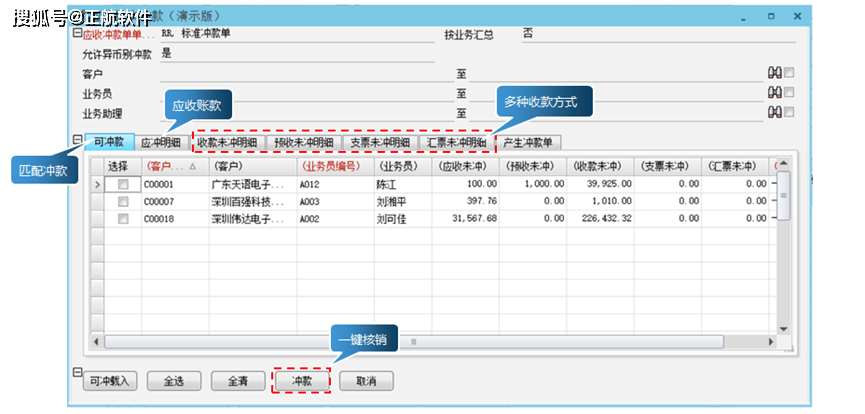Select row checkbox for C00007

coord(124,201)
